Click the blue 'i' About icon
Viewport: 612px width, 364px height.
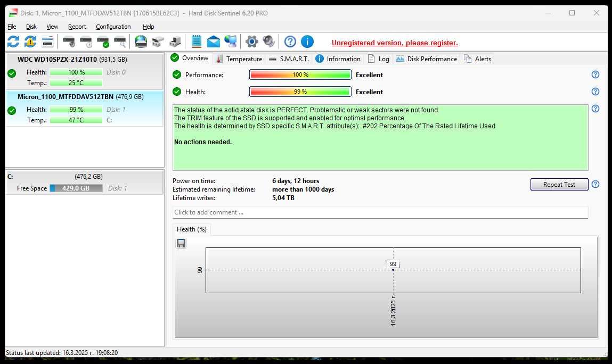pyautogui.click(x=307, y=42)
